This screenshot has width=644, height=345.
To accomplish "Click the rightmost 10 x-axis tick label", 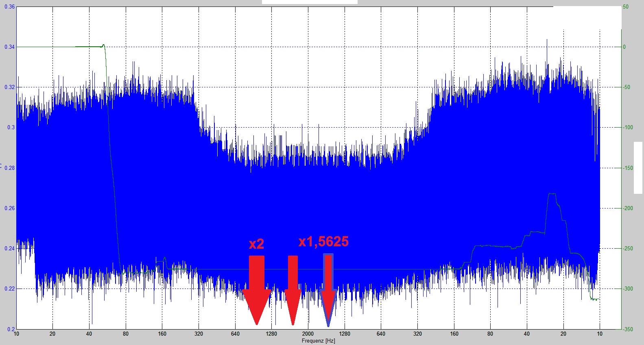I will 600,334.
